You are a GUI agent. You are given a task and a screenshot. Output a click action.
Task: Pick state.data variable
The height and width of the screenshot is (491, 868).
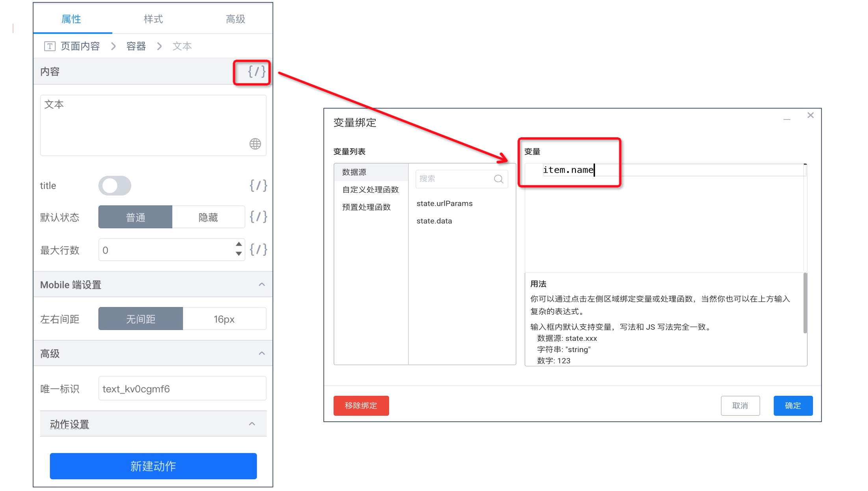434,221
